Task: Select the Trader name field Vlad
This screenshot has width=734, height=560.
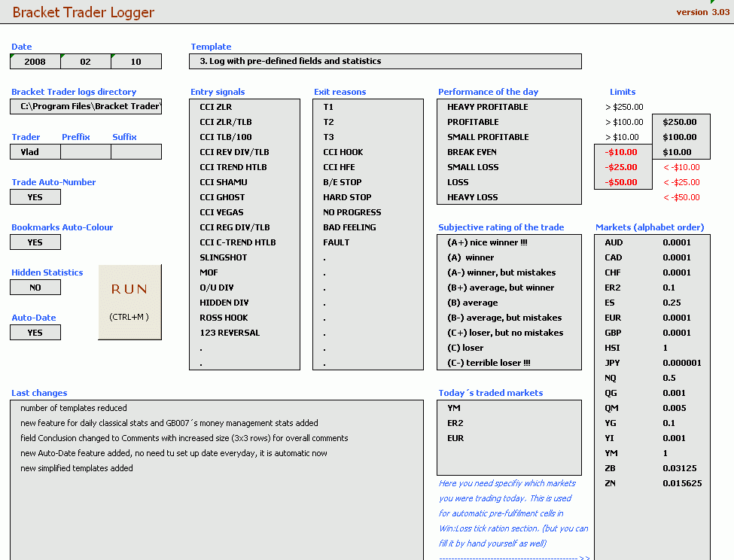Action: (x=35, y=152)
